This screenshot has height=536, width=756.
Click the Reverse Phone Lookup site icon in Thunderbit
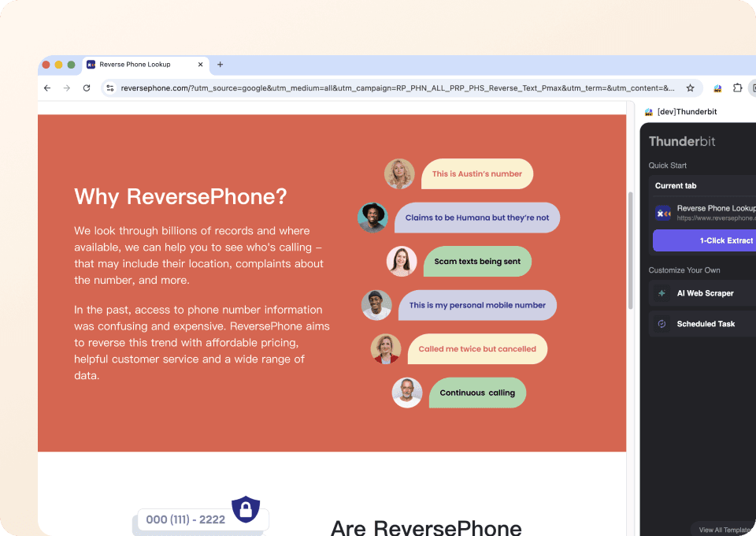pyautogui.click(x=663, y=213)
